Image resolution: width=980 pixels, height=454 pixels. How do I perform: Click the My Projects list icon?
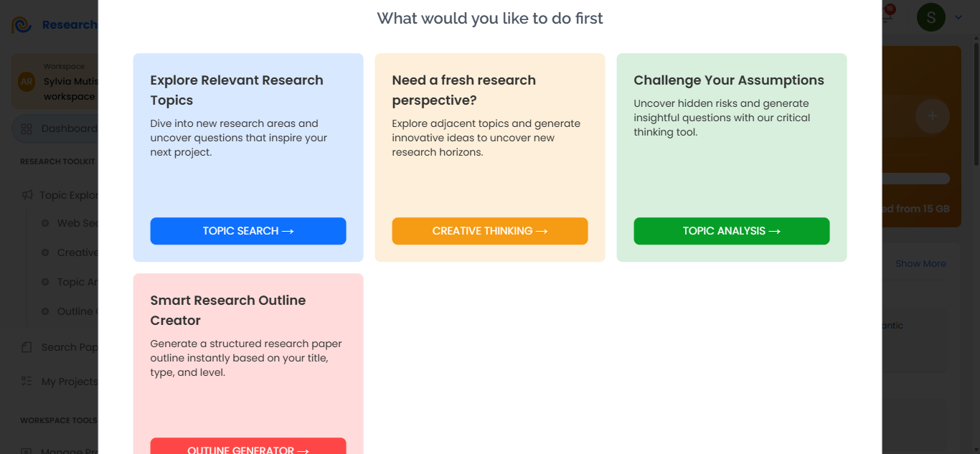27,382
